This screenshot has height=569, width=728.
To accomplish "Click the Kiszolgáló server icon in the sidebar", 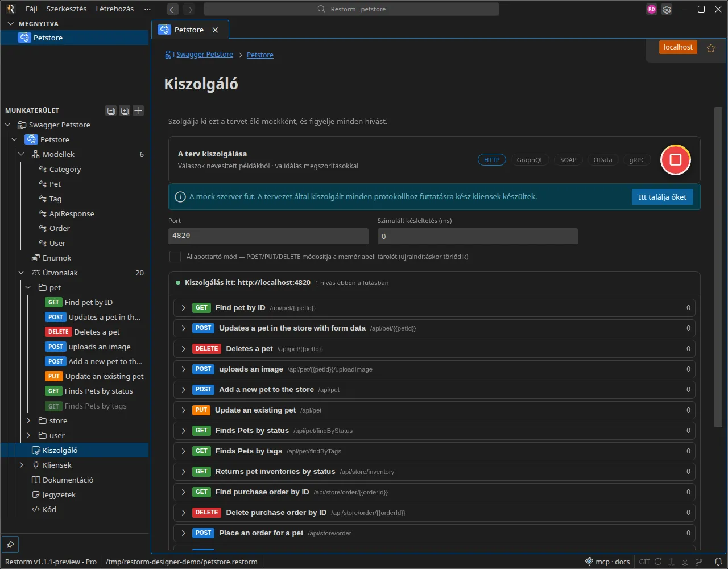I will tap(36, 451).
